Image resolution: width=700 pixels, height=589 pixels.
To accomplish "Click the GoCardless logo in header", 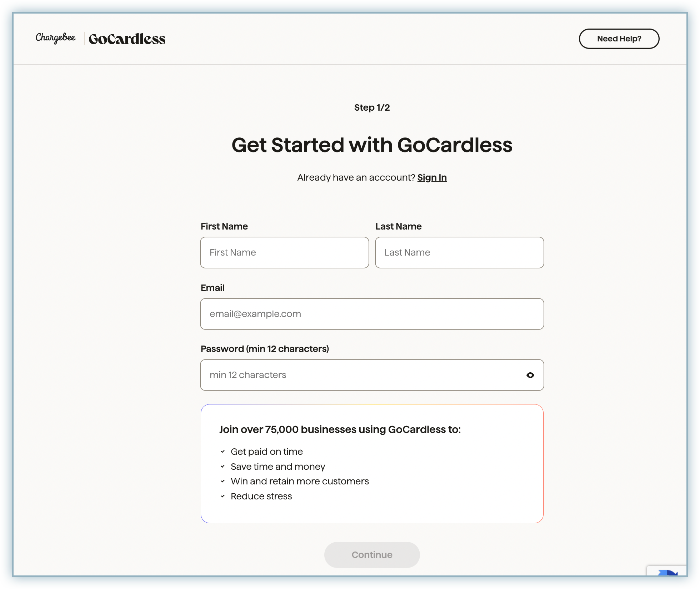I will pos(127,39).
